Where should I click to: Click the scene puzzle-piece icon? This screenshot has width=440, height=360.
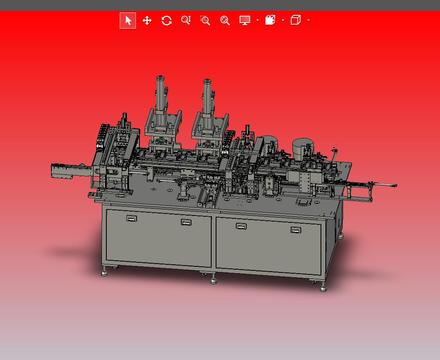pyautogui.click(x=270, y=20)
